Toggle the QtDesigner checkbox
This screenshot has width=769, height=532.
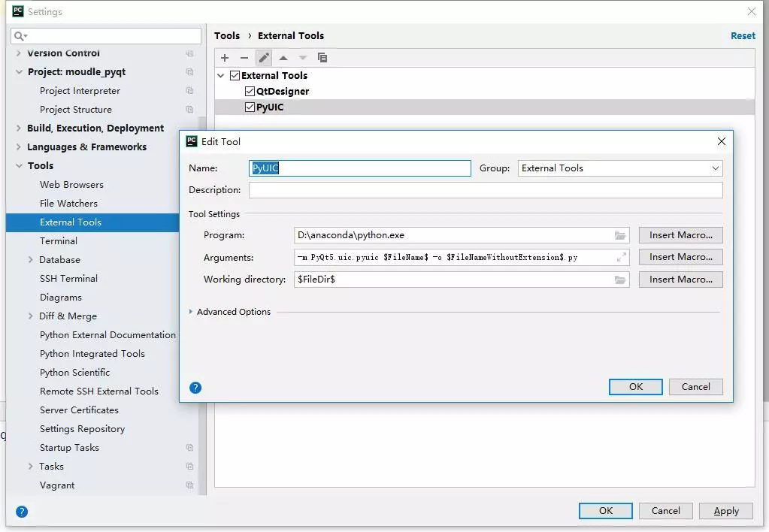click(x=250, y=91)
